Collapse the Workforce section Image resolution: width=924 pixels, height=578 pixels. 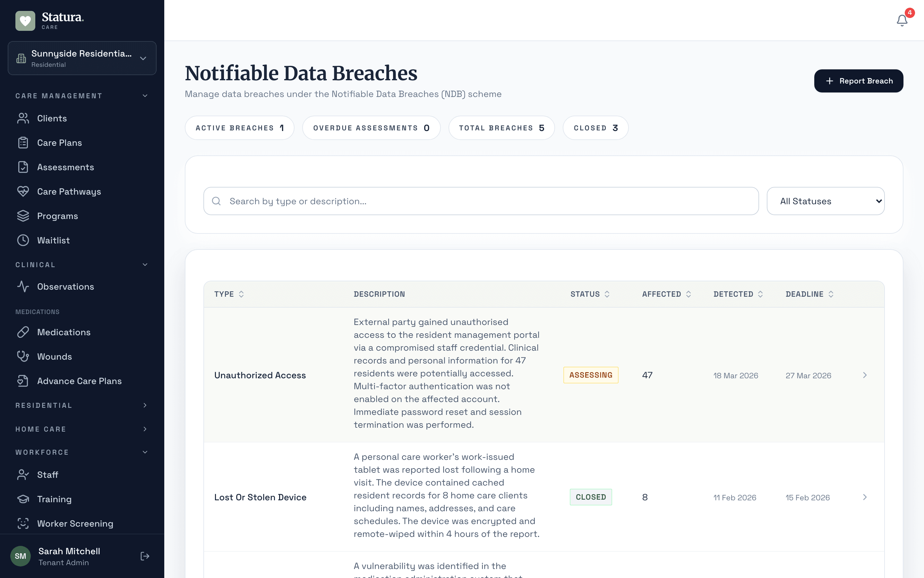coord(82,452)
